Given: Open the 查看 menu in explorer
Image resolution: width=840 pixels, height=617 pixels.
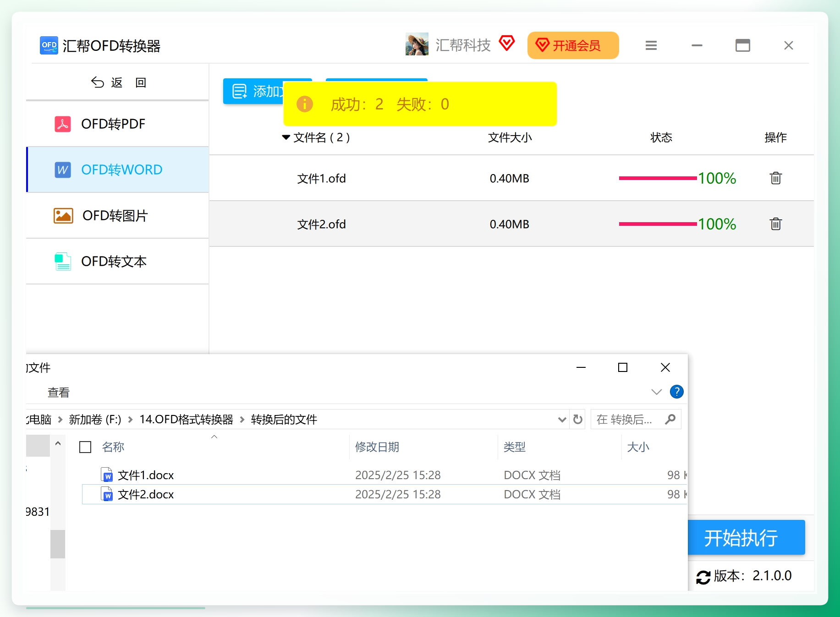Looking at the screenshot, I should [59, 393].
